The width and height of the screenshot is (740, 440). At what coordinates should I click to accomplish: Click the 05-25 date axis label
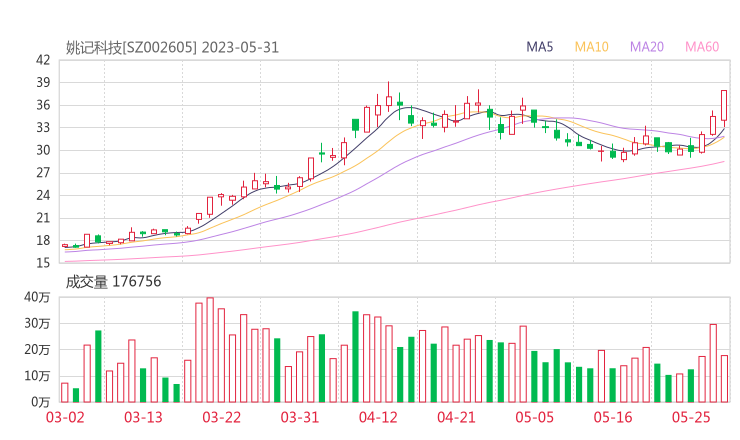click(691, 417)
